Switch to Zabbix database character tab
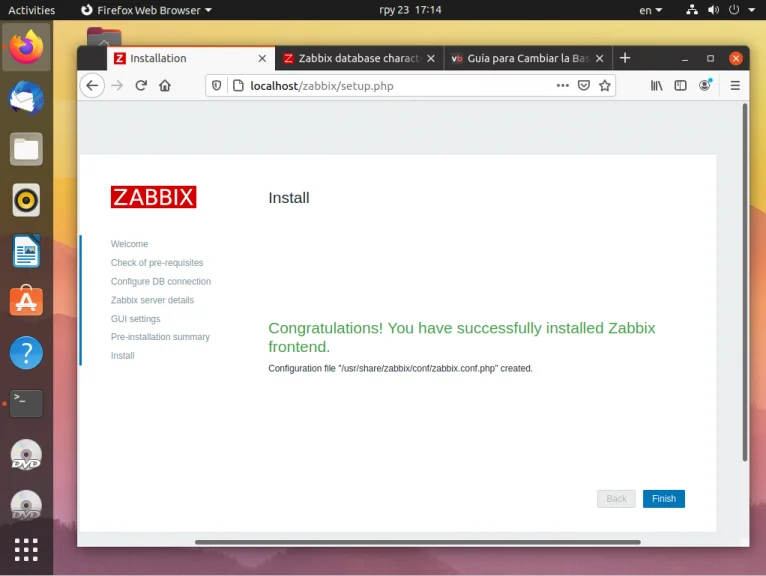This screenshot has width=766, height=576. [359, 59]
